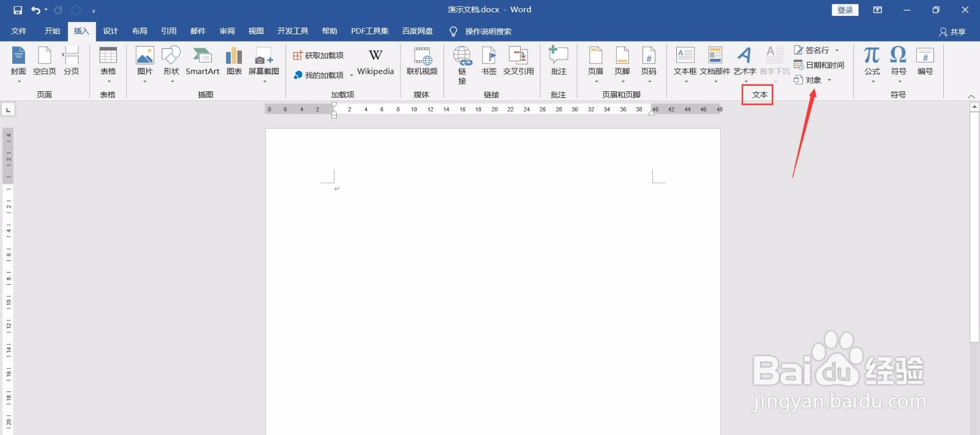Open the Undo history dropdown arrow
980x435 pixels.
pos(46,10)
